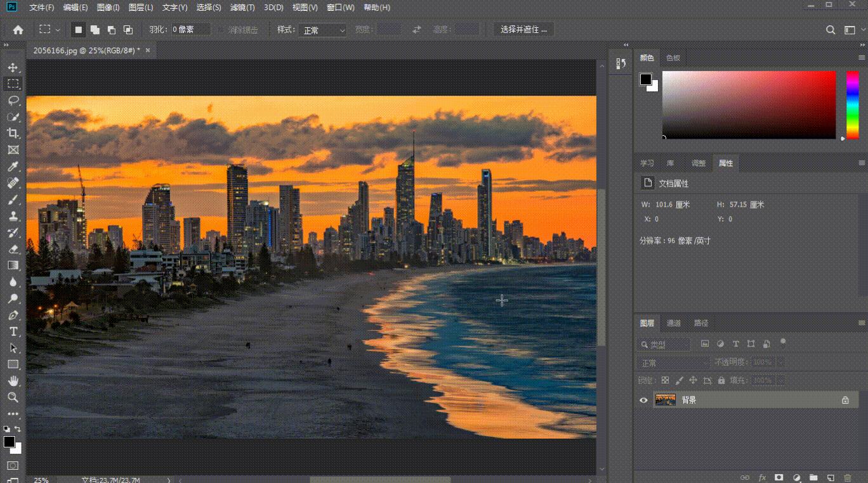Screen dimensions: 868x483
Task: Click the Home icon in options bar
Action: coord(18,30)
